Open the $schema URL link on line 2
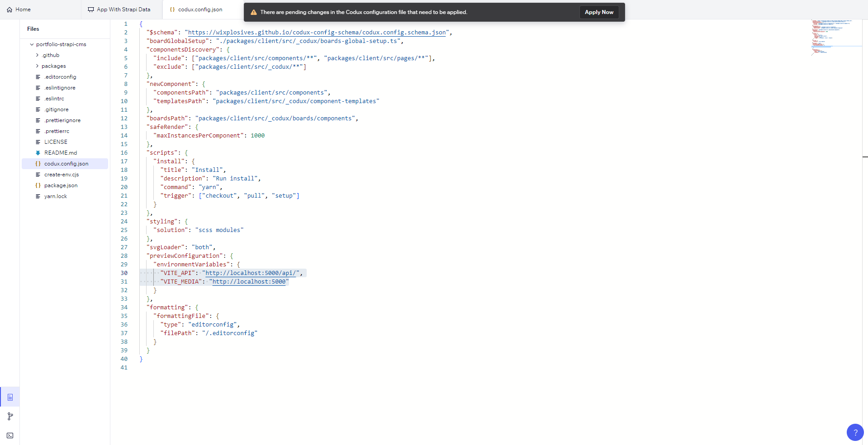The width and height of the screenshot is (868, 445). 317,33
